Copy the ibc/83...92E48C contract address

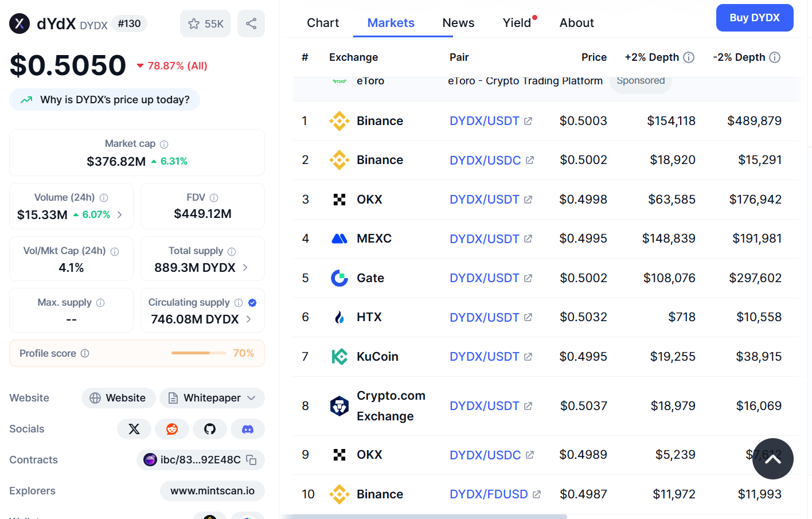[251, 460]
